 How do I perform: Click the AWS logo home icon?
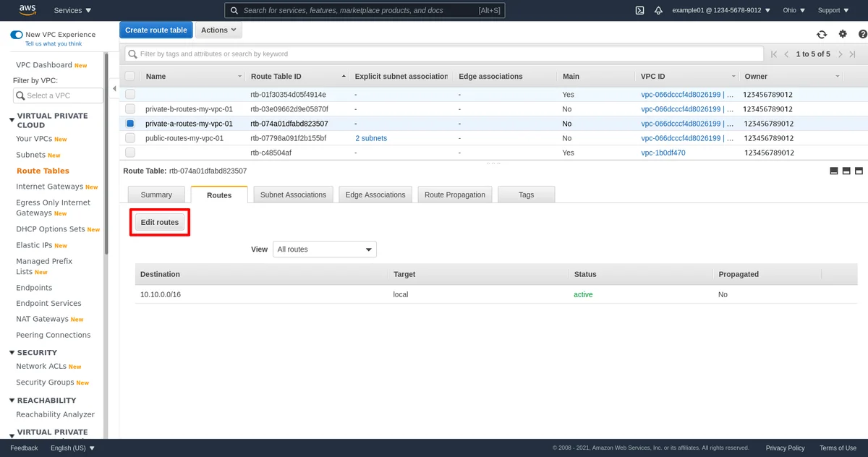[27, 10]
